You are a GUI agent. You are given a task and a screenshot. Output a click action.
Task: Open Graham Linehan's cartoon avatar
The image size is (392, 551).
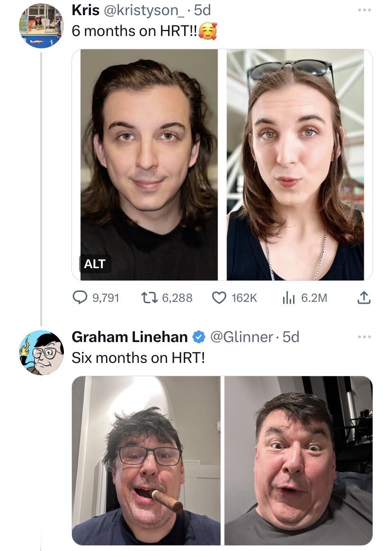pos(41,352)
